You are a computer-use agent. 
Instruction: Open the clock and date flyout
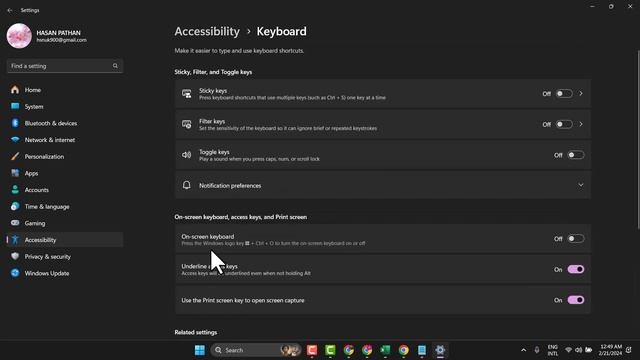point(611,350)
